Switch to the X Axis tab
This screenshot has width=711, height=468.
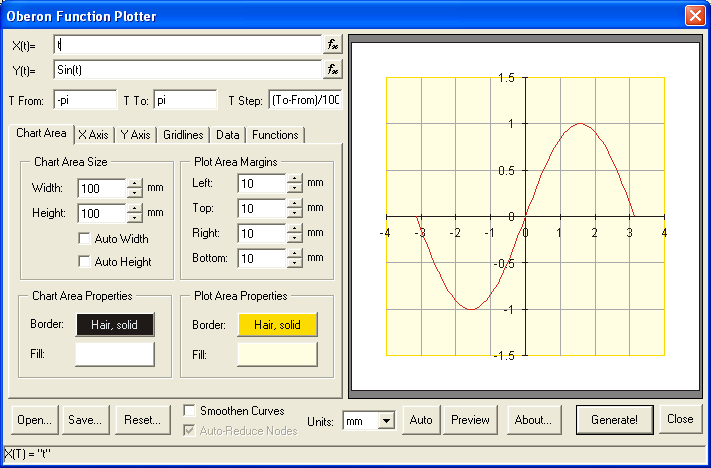[x=93, y=135]
